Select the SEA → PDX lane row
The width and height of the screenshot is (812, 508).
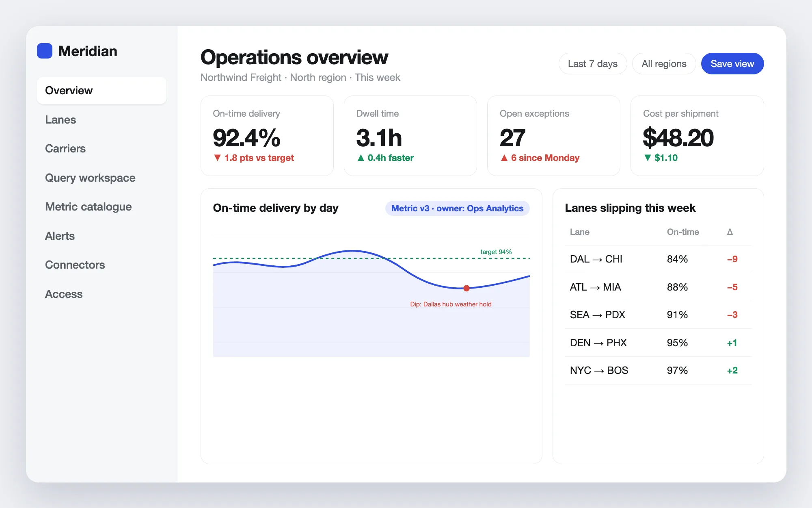(x=658, y=315)
